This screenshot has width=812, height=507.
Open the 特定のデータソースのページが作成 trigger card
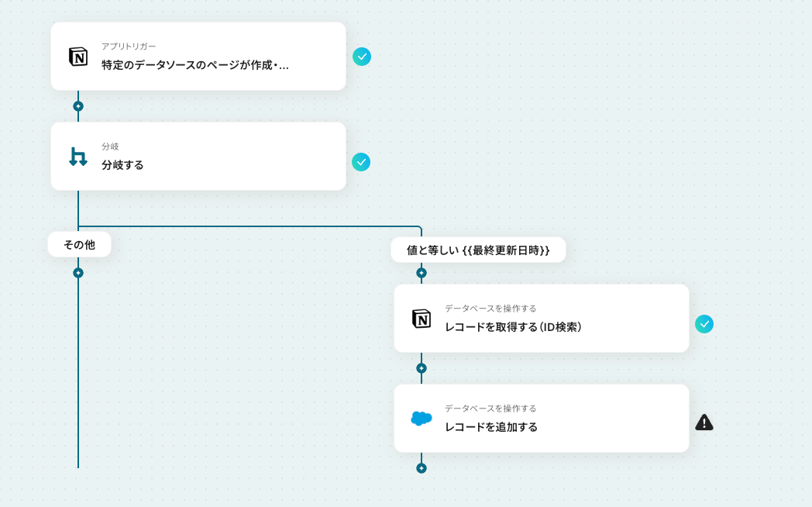[x=198, y=57]
